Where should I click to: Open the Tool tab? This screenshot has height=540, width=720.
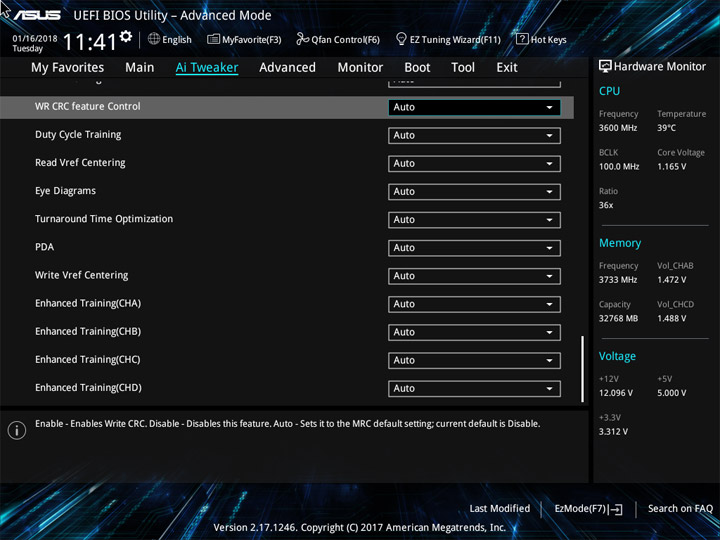tap(463, 68)
